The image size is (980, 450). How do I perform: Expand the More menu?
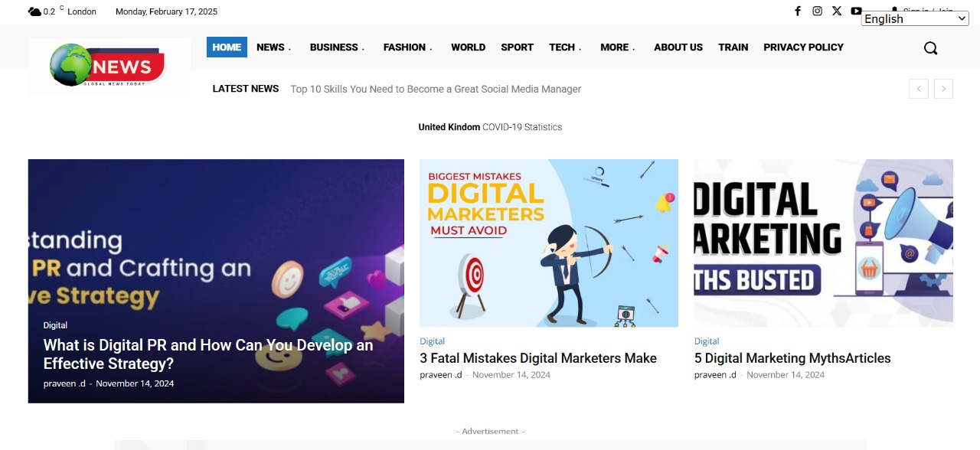617,47
